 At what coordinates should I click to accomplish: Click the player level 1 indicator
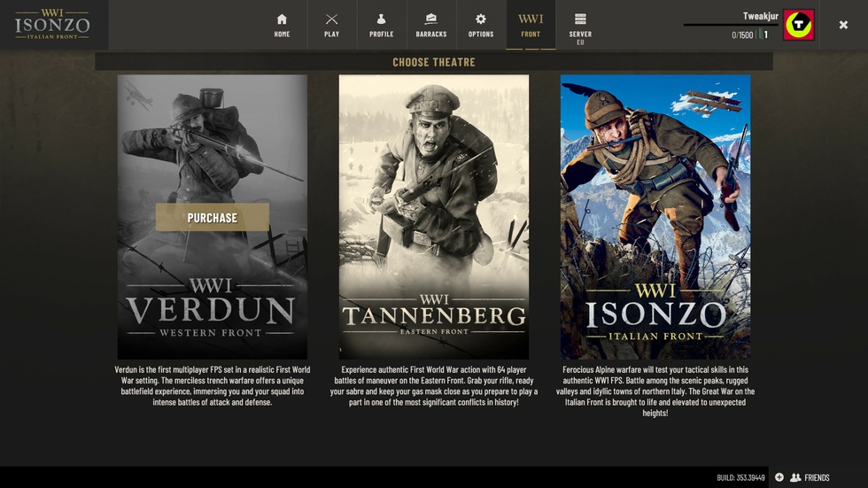pos(763,35)
